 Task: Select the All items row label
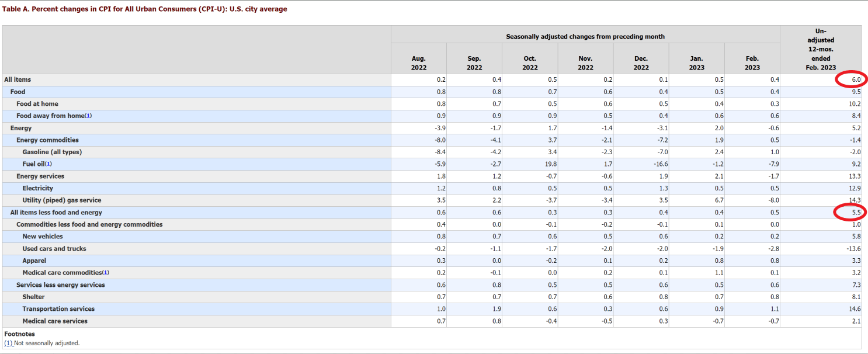point(18,79)
